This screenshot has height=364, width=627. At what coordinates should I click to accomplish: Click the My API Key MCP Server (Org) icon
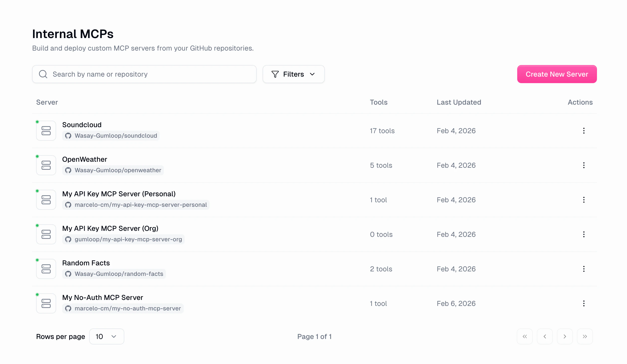coord(46,234)
